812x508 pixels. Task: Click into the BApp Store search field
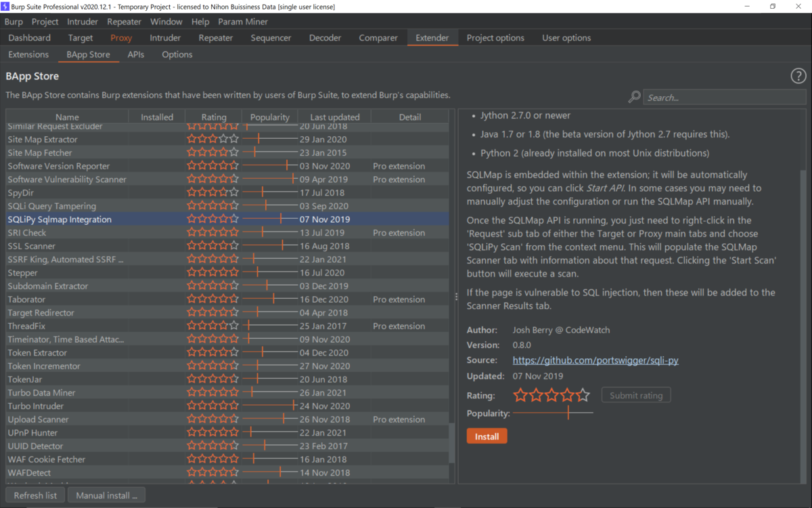pos(724,98)
